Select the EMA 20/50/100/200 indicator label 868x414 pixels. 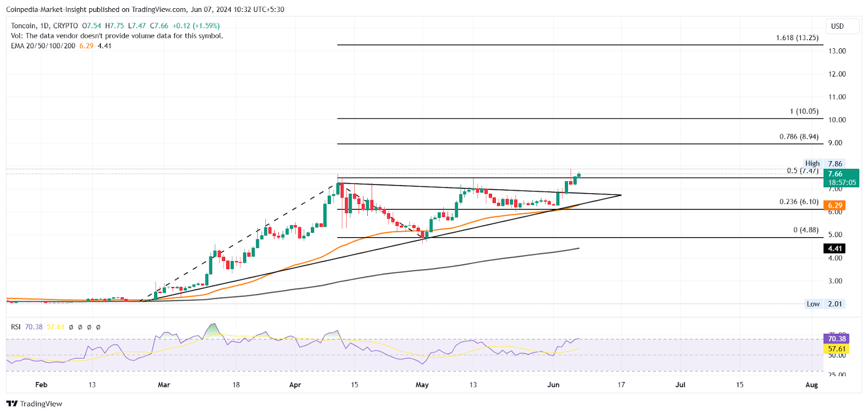[x=43, y=46]
